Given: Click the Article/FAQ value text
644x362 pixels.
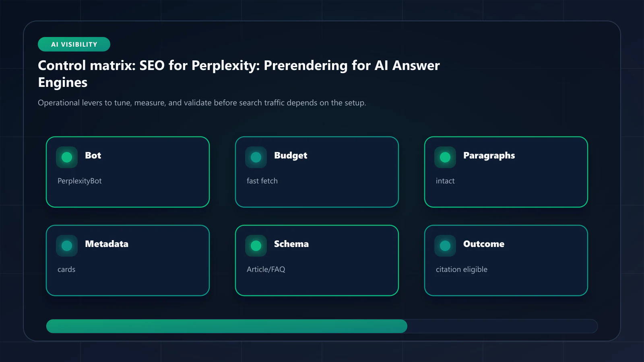Looking at the screenshot, I should tap(266, 269).
